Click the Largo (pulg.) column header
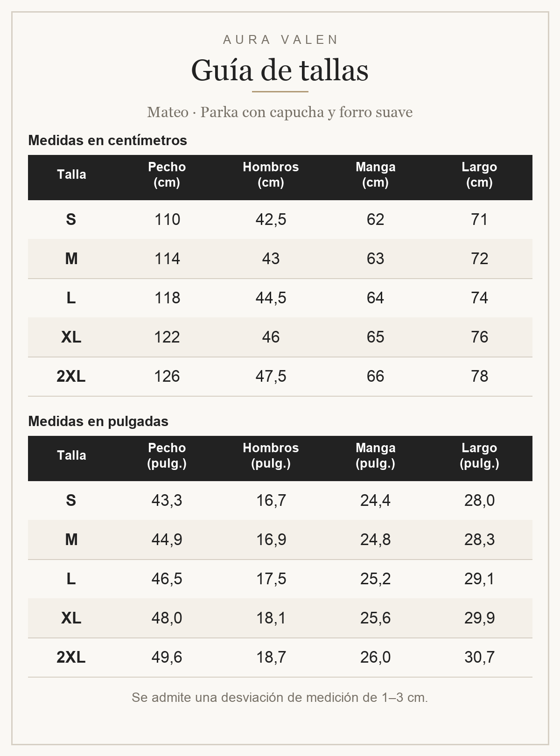Screen dimensions: 560x756 479,455
